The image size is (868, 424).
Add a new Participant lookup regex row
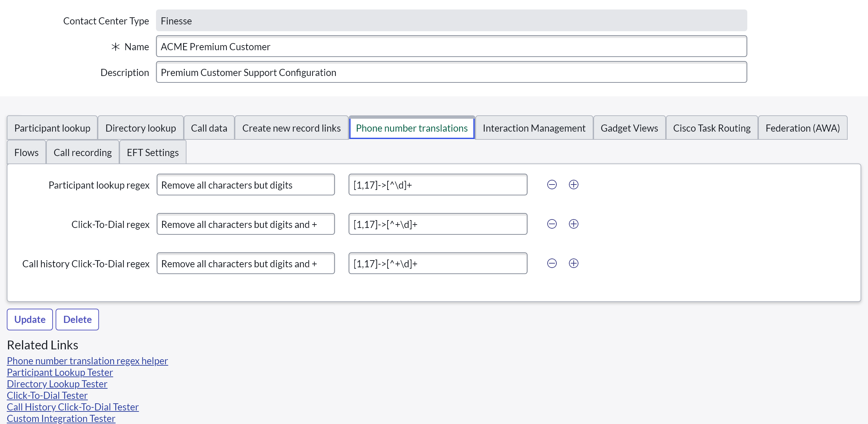[573, 185]
